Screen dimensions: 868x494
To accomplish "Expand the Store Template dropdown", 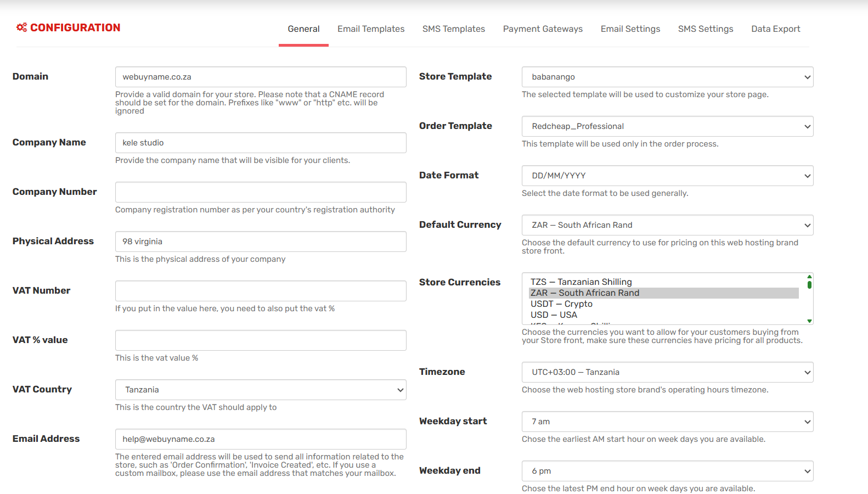I will coord(668,77).
